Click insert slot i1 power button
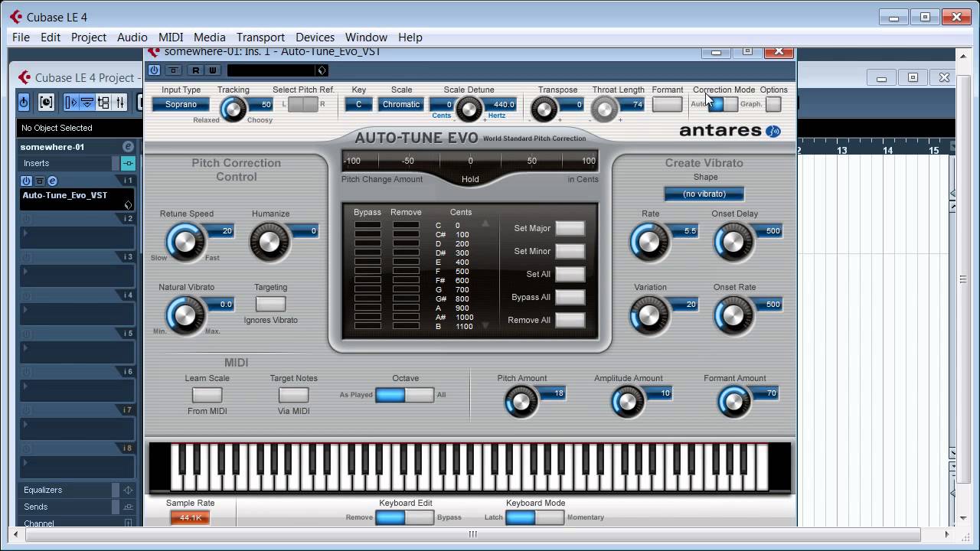This screenshot has height=551, width=980. click(26, 181)
